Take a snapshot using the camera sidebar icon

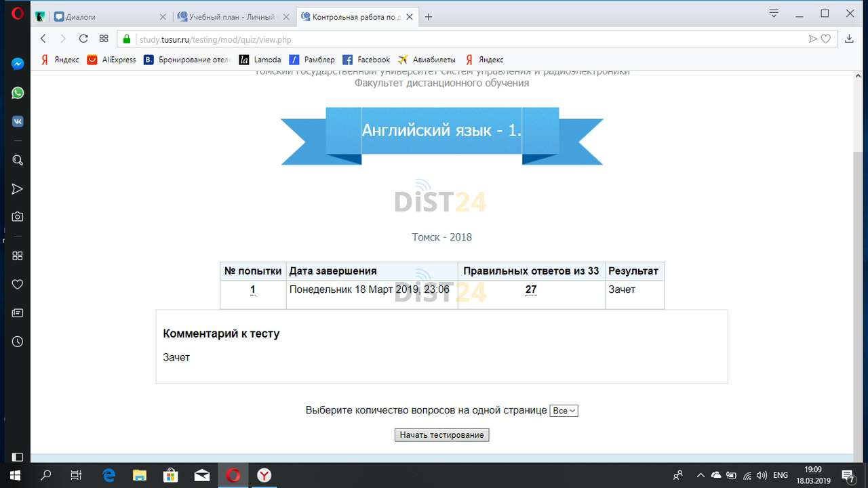tap(17, 217)
